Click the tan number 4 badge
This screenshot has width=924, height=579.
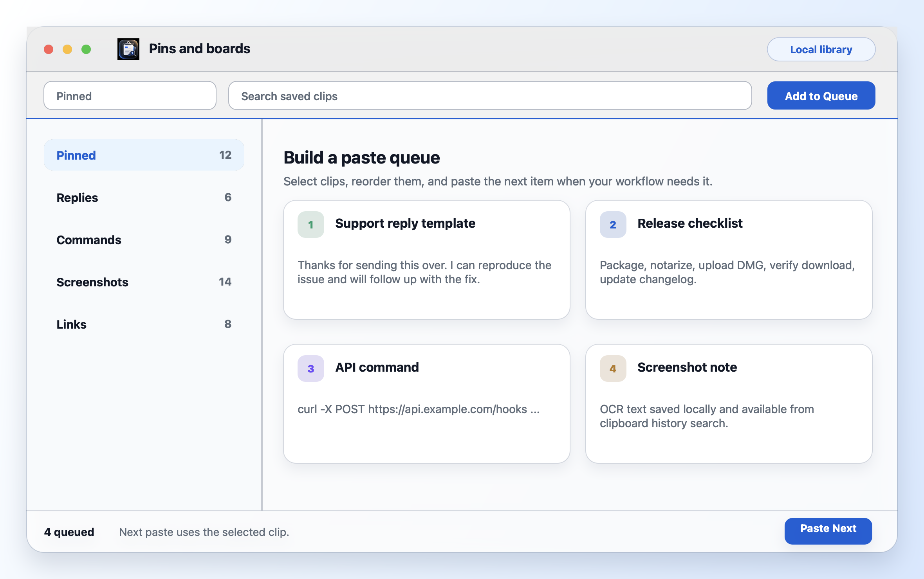[613, 369]
